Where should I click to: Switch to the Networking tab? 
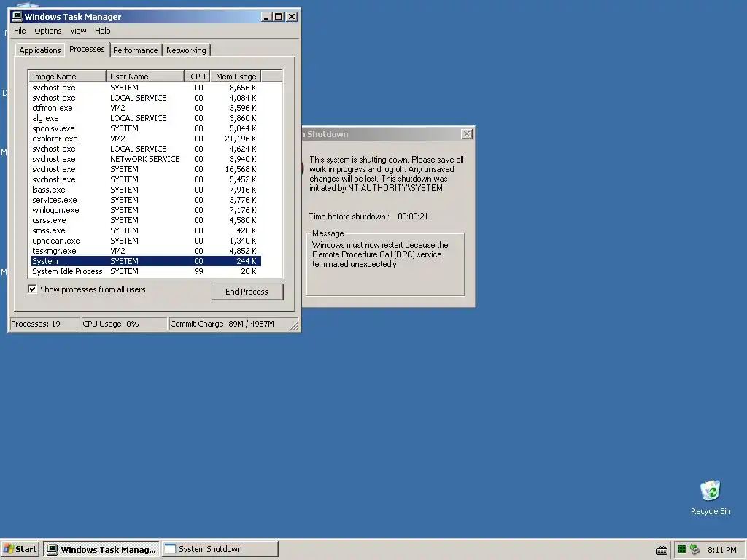(x=186, y=50)
